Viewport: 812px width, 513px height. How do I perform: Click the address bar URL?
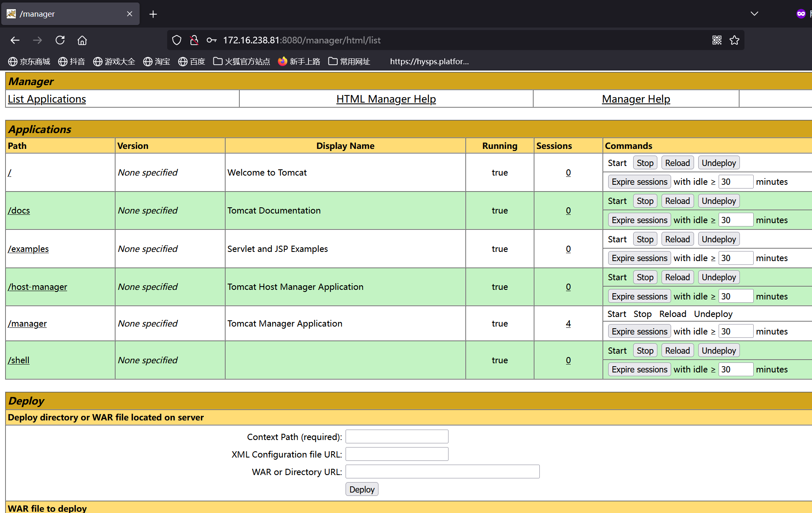pos(302,40)
